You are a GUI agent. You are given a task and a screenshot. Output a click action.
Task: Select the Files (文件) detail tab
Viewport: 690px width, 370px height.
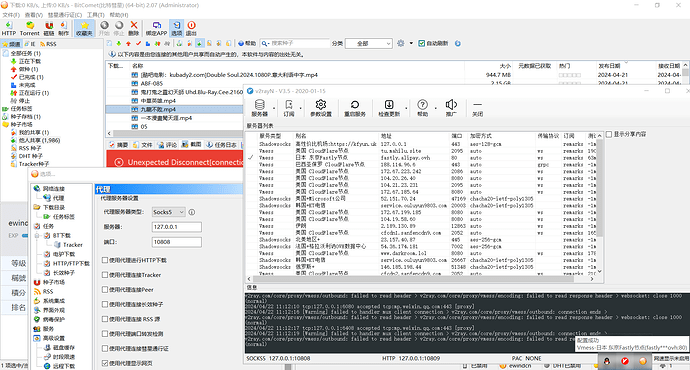coord(143,145)
